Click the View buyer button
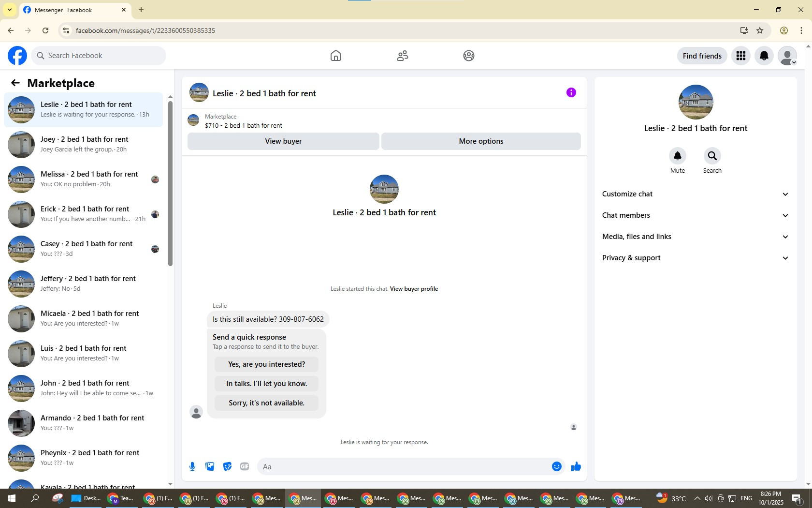 283,141
